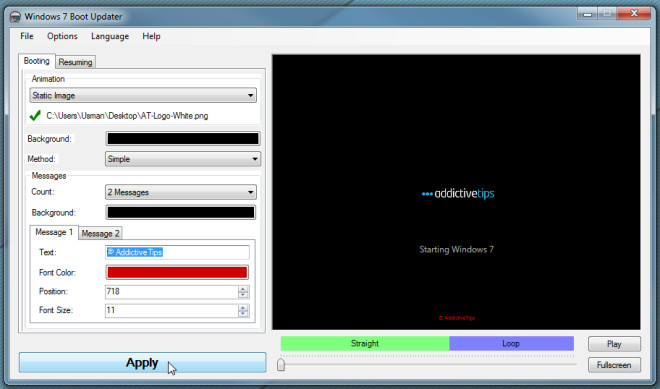Image resolution: width=660 pixels, height=389 pixels.
Task: Open the File menu
Action: coord(27,36)
